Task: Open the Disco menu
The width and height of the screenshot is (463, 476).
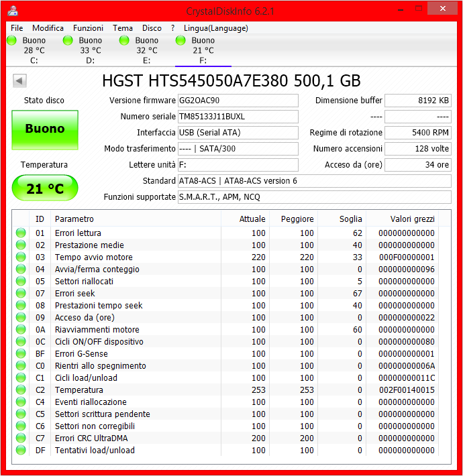Action: (x=152, y=28)
